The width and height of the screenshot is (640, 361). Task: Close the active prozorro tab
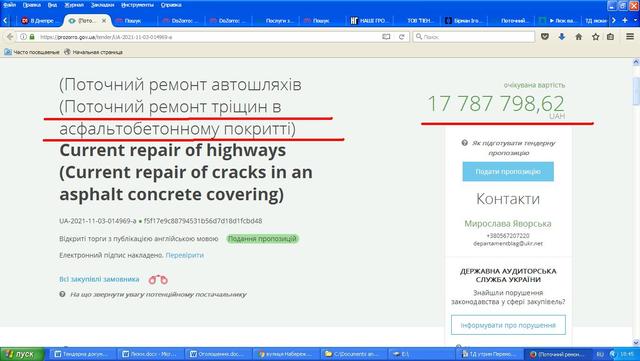104,20
